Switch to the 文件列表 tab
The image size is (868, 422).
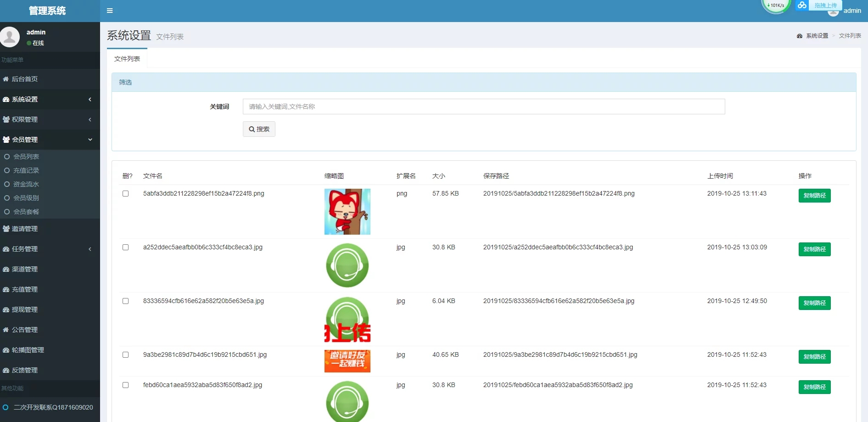127,59
